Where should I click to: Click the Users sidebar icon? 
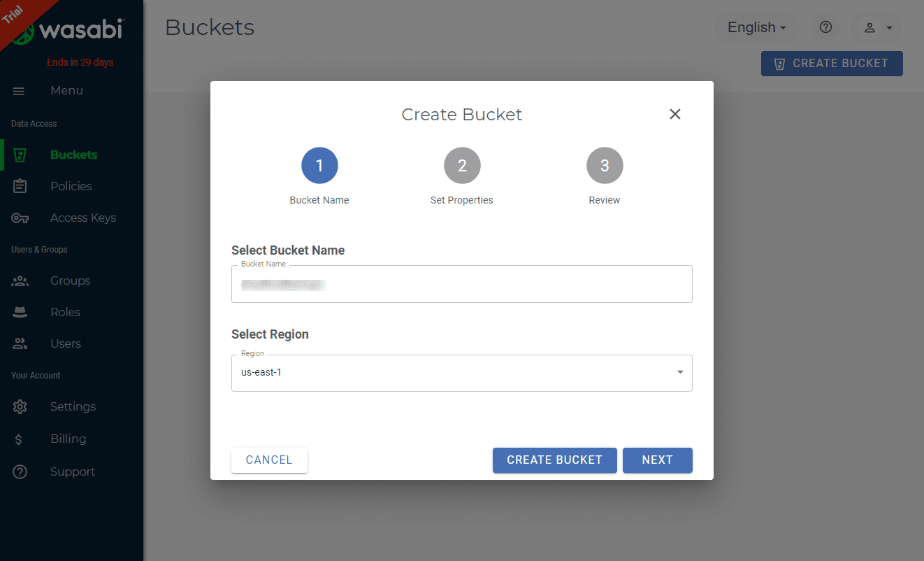(x=20, y=344)
